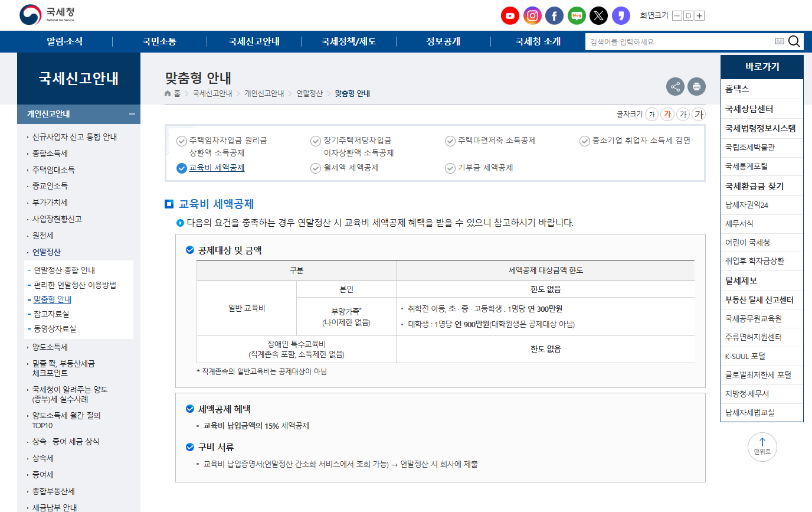
Task: Open the Naver Blog icon
Action: point(577,15)
